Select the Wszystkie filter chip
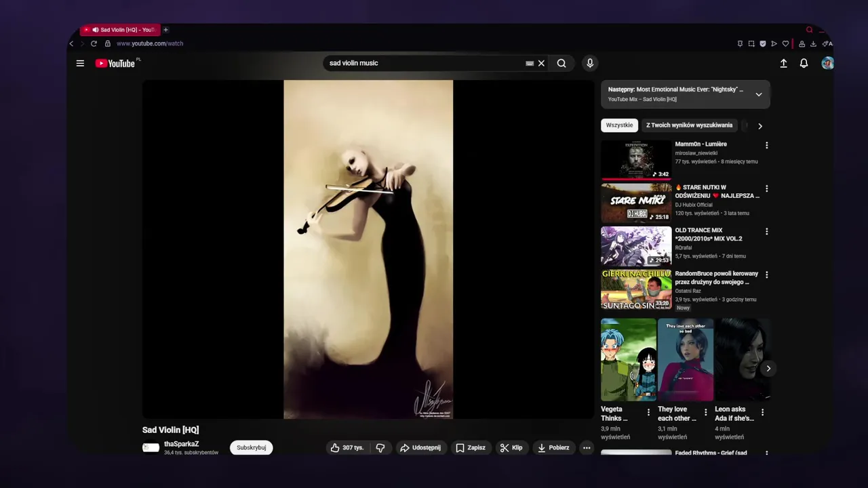 [619, 125]
